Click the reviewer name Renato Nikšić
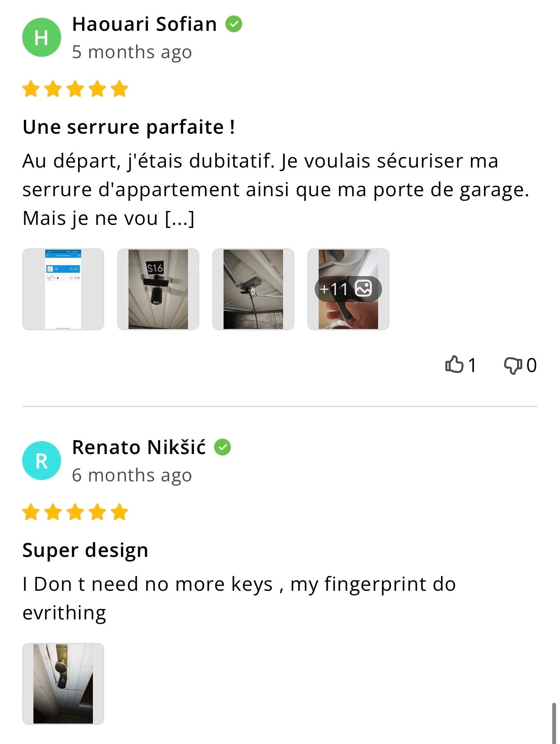560x744 pixels. click(x=139, y=448)
